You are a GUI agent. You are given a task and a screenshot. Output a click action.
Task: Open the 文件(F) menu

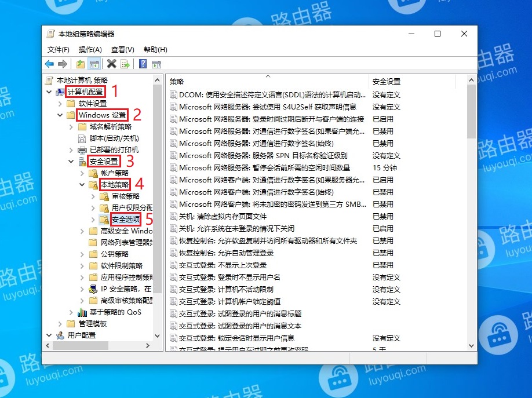pos(59,50)
